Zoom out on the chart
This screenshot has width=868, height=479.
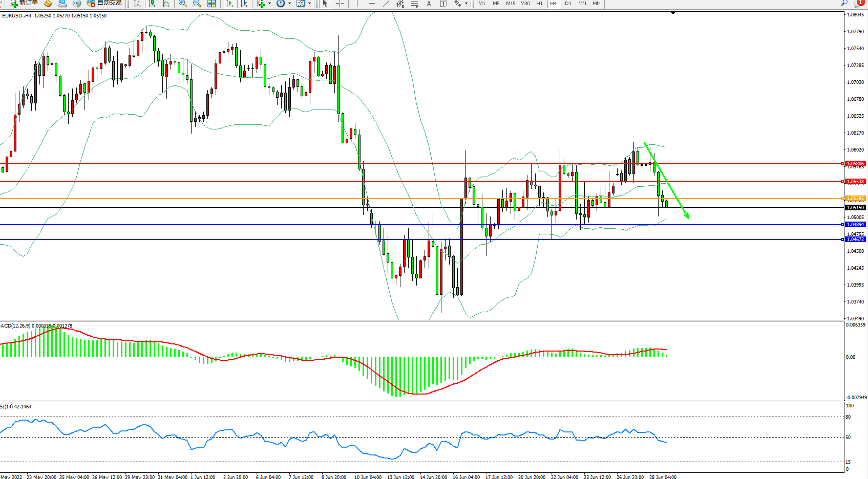coord(197,4)
